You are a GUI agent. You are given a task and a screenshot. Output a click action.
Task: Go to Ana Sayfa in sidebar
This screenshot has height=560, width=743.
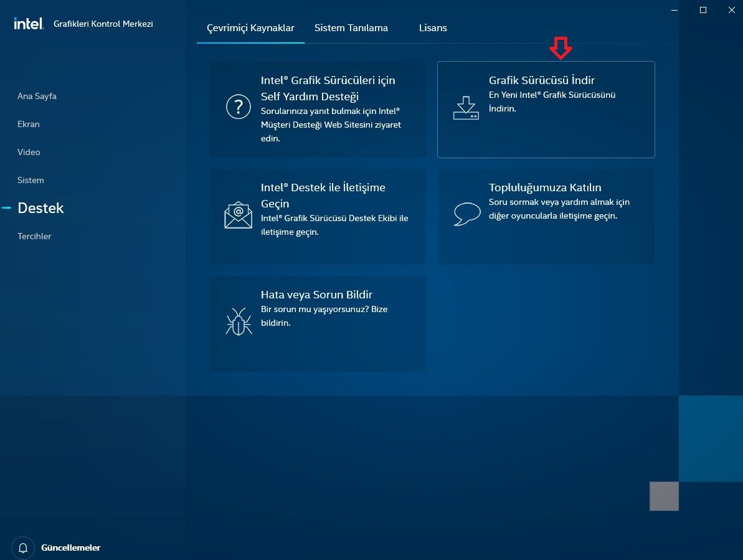tap(37, 96)
